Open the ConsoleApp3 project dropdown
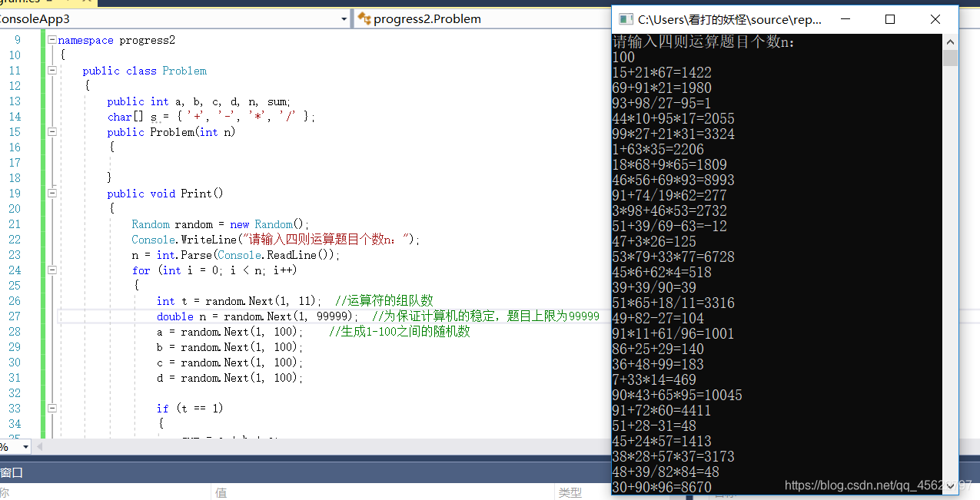Viewport: 980px width, 500px height. tap(344, 19)
